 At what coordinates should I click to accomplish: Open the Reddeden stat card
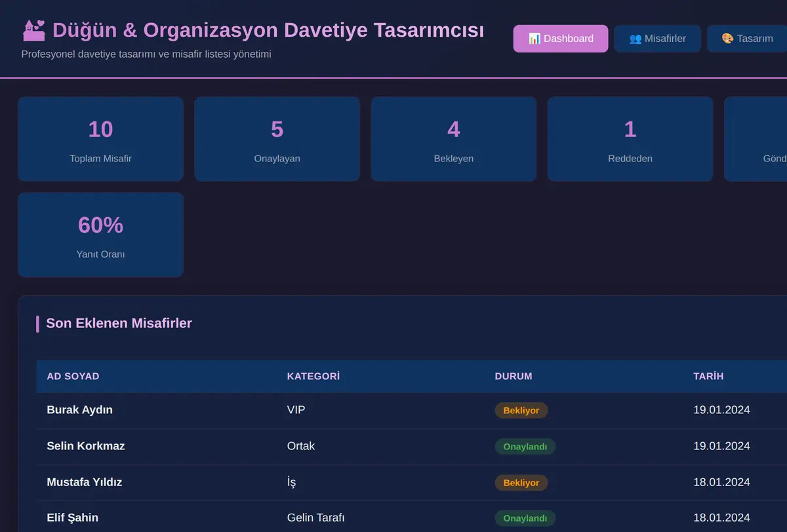click(630, 139)
